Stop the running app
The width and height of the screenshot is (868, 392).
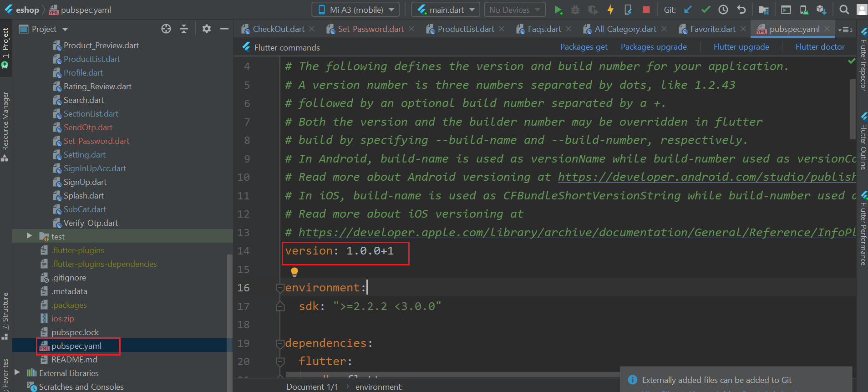[646, 10]
